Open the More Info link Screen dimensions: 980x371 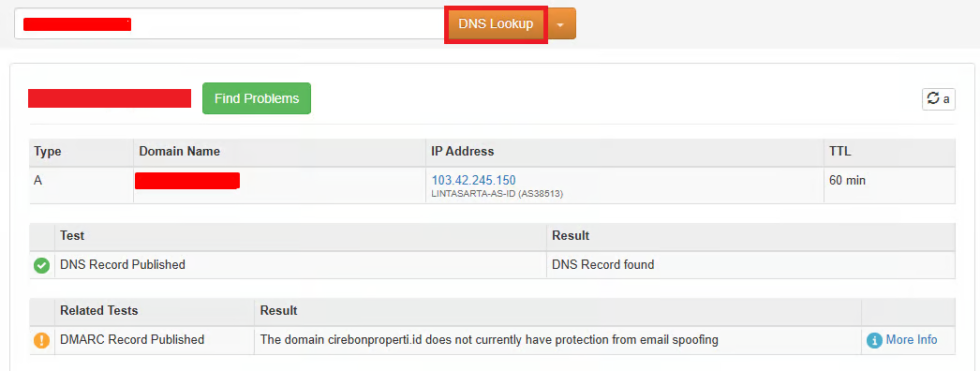(912, 340)
